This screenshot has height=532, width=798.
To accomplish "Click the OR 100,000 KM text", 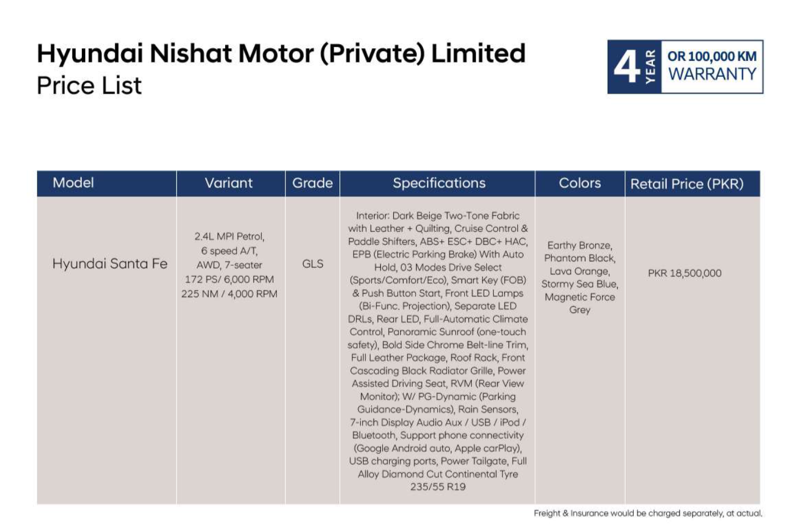I will pos(712,56).
